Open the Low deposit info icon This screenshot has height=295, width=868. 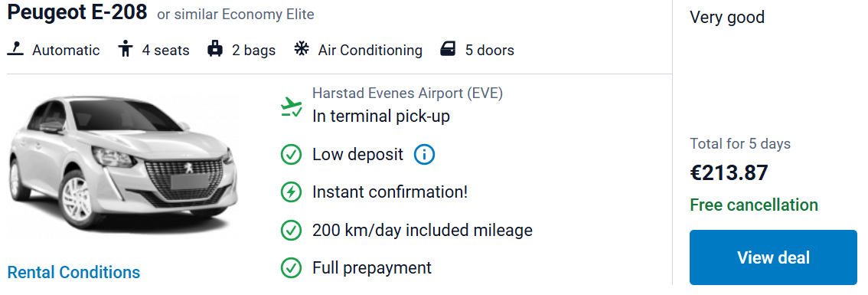point(424,155)
